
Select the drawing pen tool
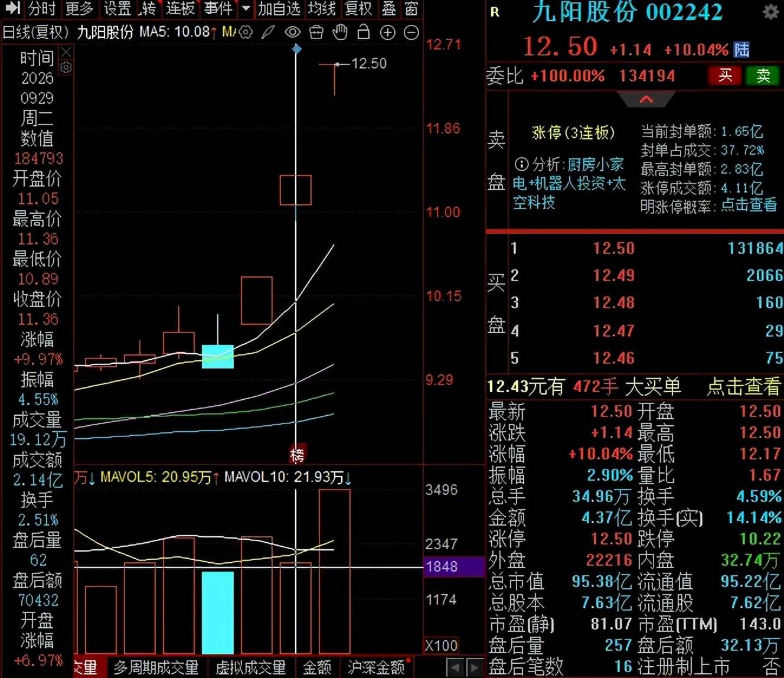(x=268, y=32)
